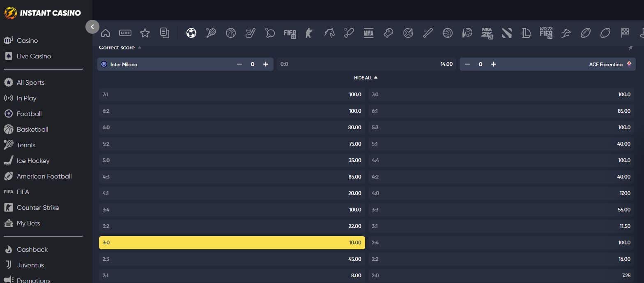Image resolution: width=644 pixels, height=283 pixels.
Task: Select the soccer ball sport icon
Action: coord(191,33)
